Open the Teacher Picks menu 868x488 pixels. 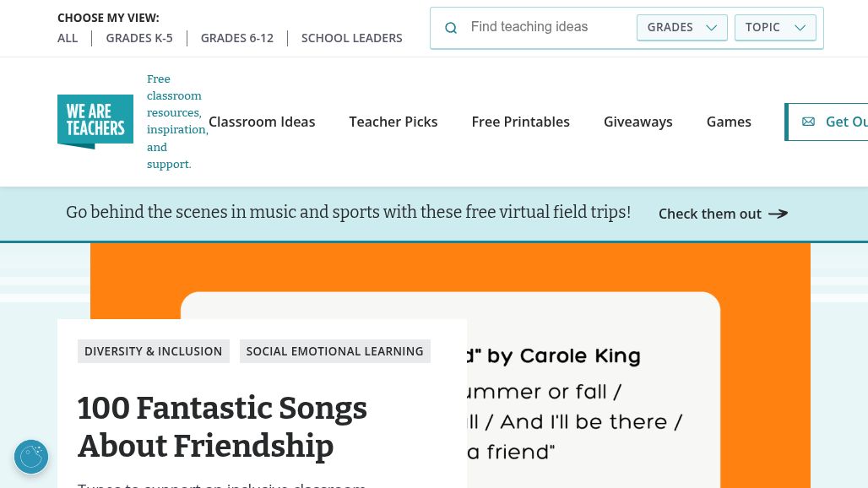click(393, 122)
